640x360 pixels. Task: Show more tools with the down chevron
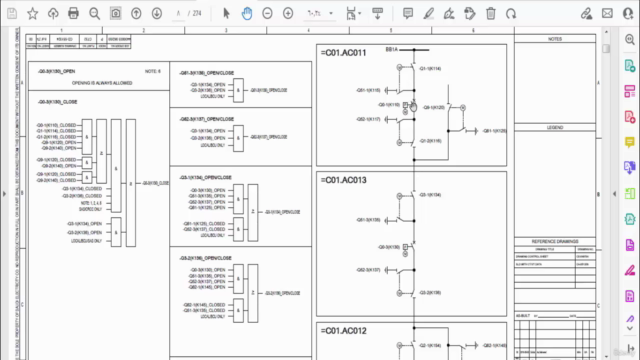[630, 328]
